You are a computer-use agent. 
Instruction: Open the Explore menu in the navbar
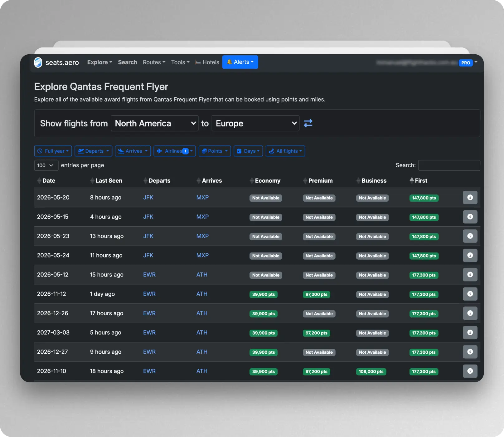coord(99,62)
